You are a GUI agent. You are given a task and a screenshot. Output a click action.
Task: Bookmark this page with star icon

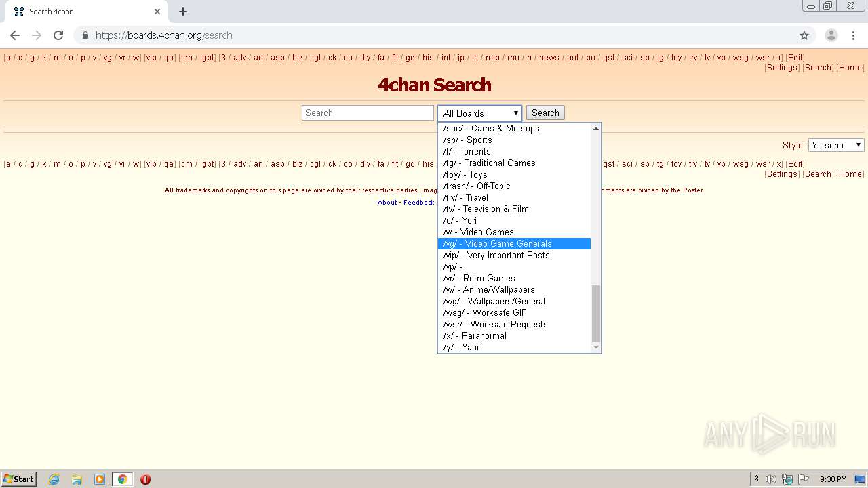(x=804, y=35)
